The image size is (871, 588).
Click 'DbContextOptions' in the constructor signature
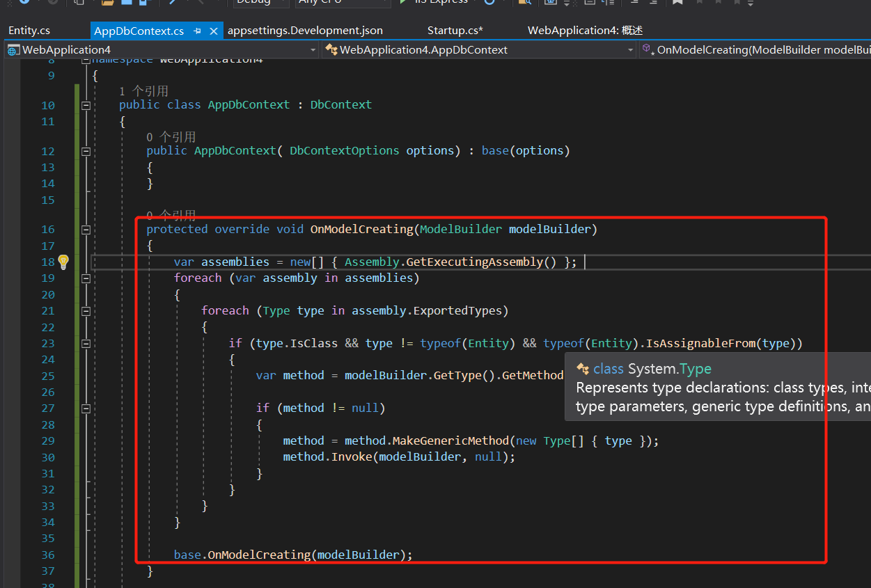[x=345, y=150]
